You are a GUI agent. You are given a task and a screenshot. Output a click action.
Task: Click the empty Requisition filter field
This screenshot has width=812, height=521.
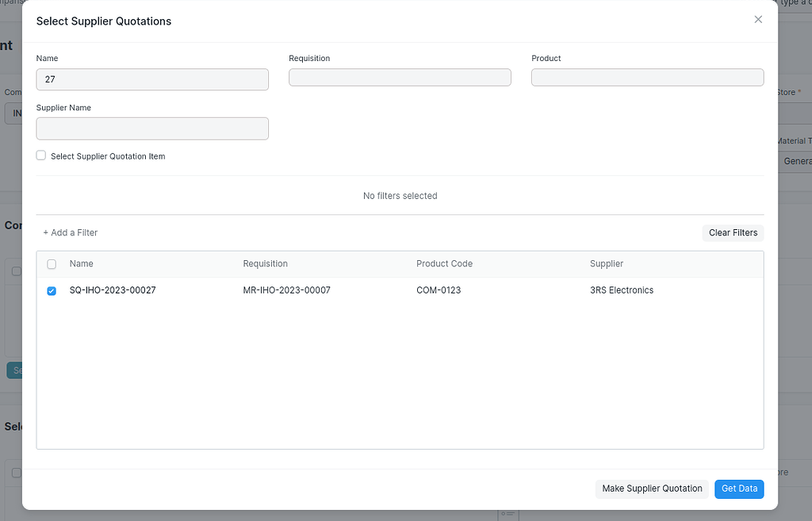coord(400,77)
